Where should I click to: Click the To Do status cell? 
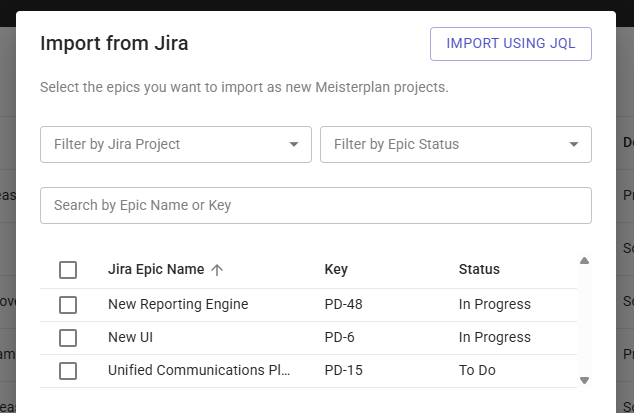point(477,370)
